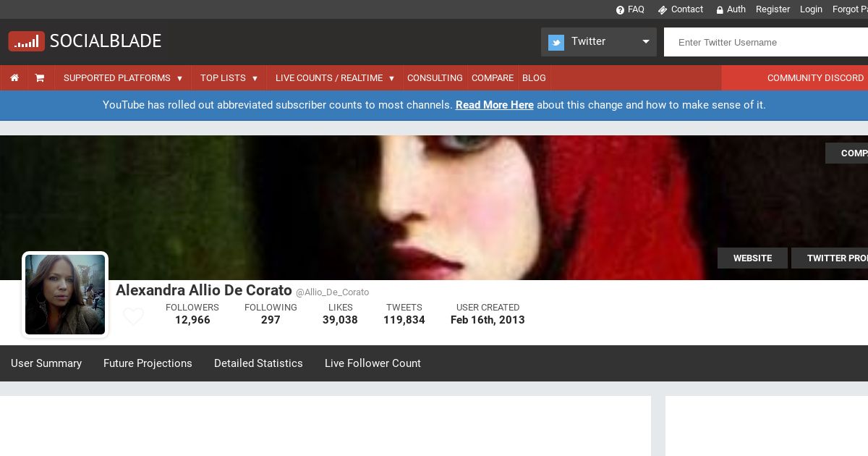The image size is (868, 456).
Task: Click the likes count 39,038
Action: pos(340,320)
